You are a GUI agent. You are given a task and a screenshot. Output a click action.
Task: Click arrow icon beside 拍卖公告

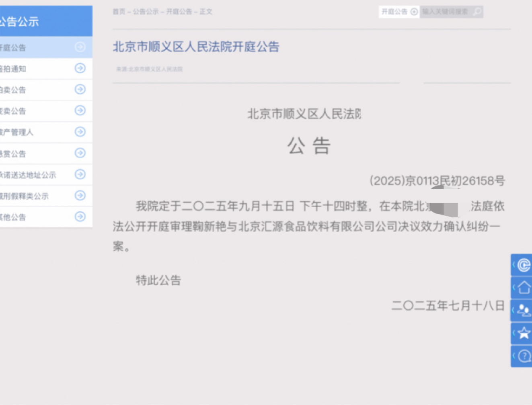click(x=80, y=89)
